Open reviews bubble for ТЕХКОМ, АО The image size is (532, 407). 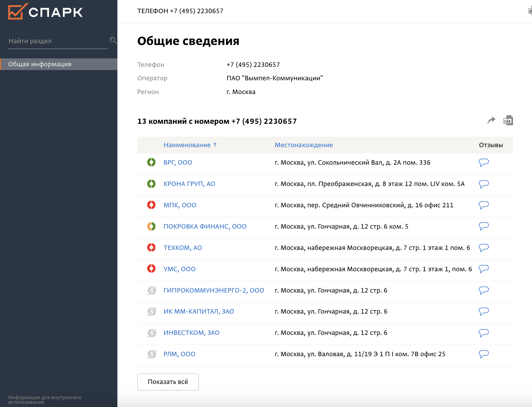coord(484,248)
